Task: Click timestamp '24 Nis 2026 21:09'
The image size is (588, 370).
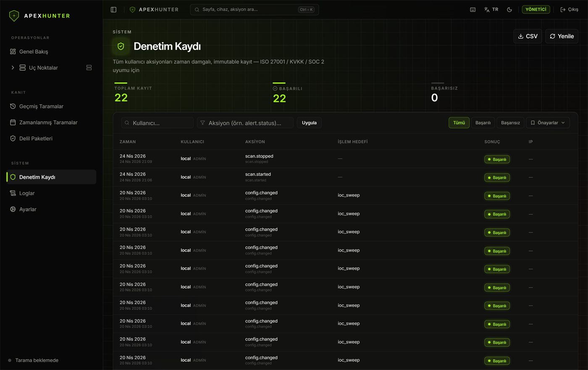Action: (136, 162)
